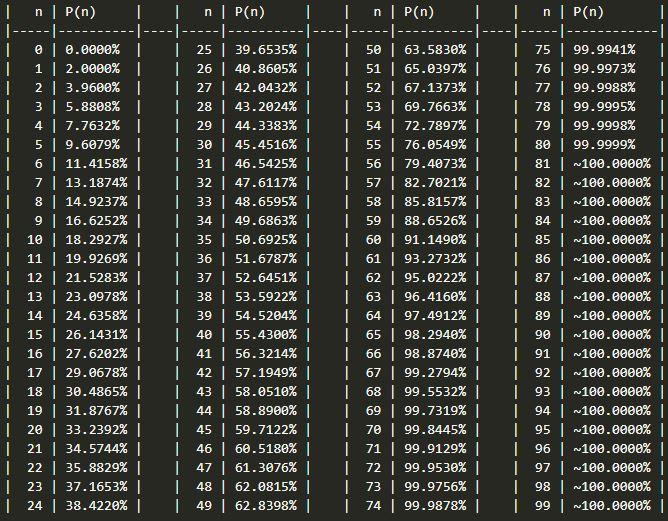Select the 2.0000% value at n 1

click(92, 69)
